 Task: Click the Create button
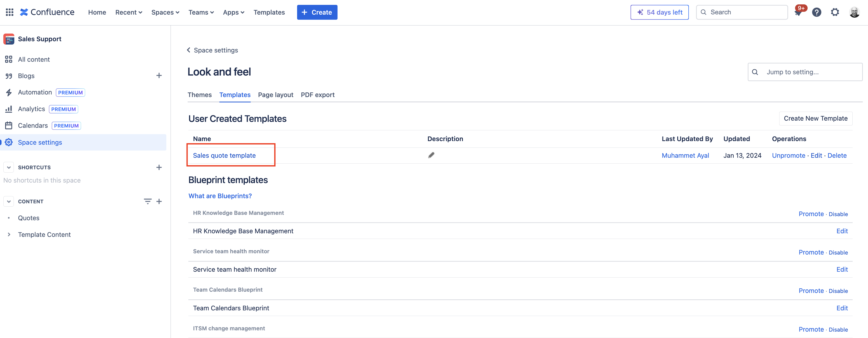click(317, 12)
